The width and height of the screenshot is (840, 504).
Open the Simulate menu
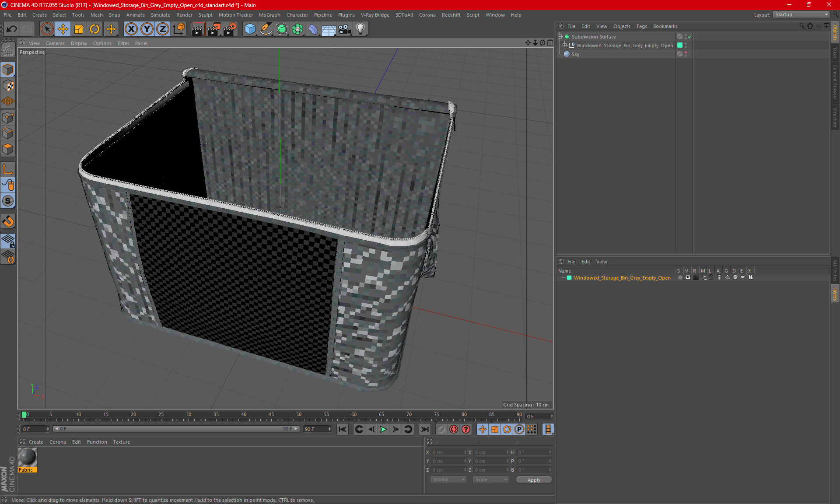tap(161, 15)
